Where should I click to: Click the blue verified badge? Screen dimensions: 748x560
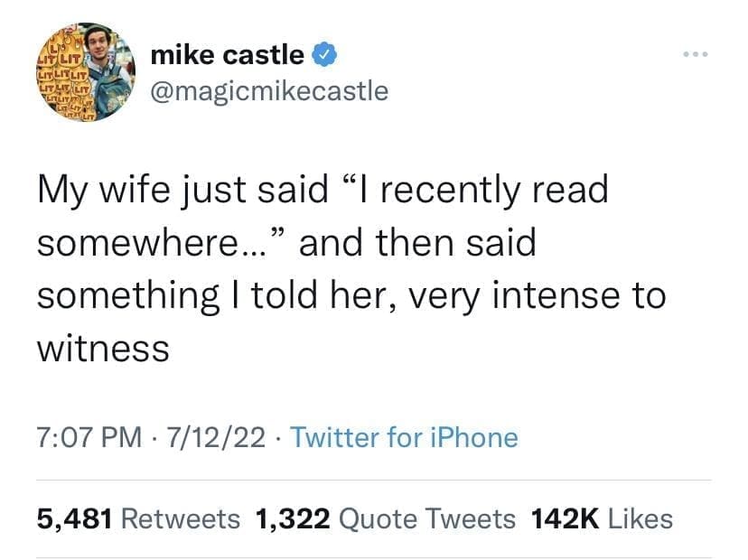(324, 55)
